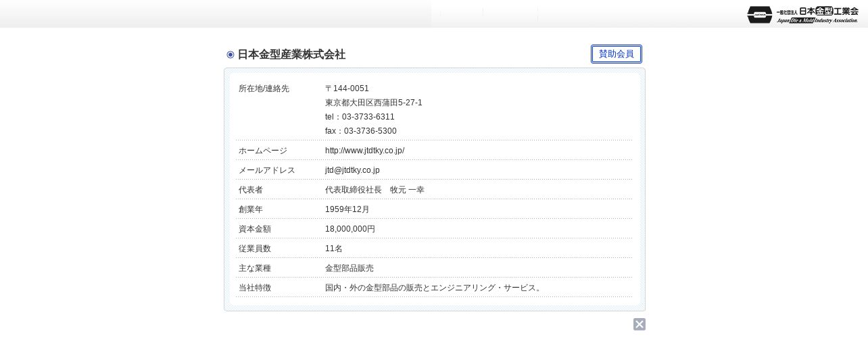Click capital value 18,000,000円
The height and width of the screenshot is (337, 868).
pyautogui.click(x=350, y=229)
